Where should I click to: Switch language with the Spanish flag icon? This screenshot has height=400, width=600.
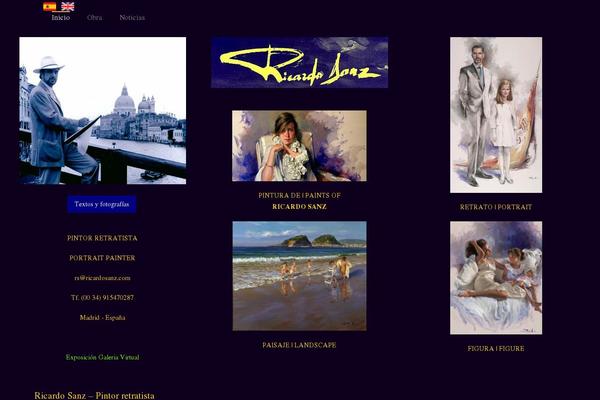coord(50,6)
